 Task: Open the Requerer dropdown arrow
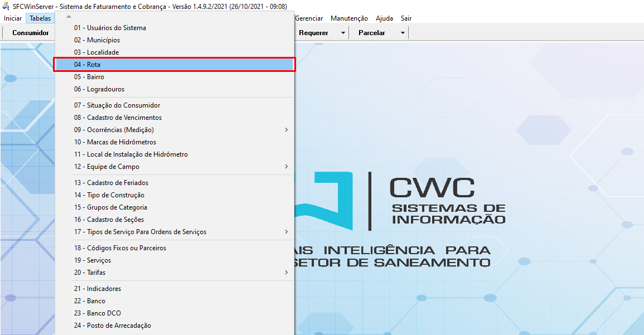[343, 33]
